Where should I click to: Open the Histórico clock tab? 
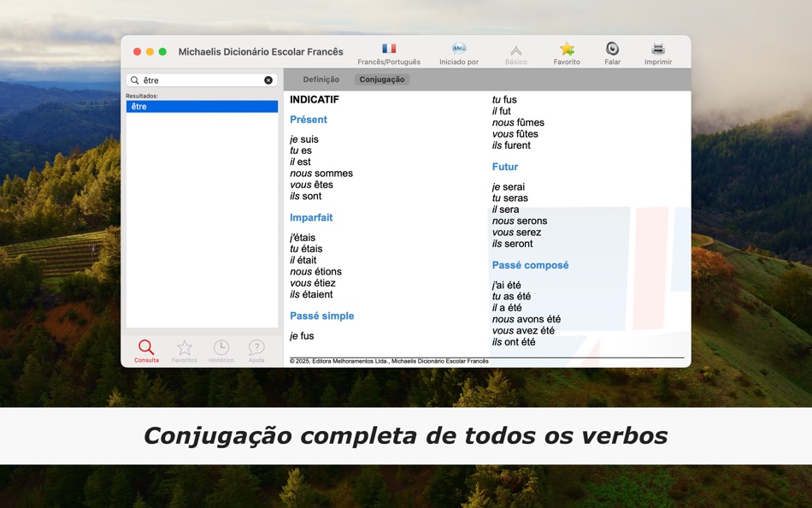pyautogui.click(x=221, y=351)
